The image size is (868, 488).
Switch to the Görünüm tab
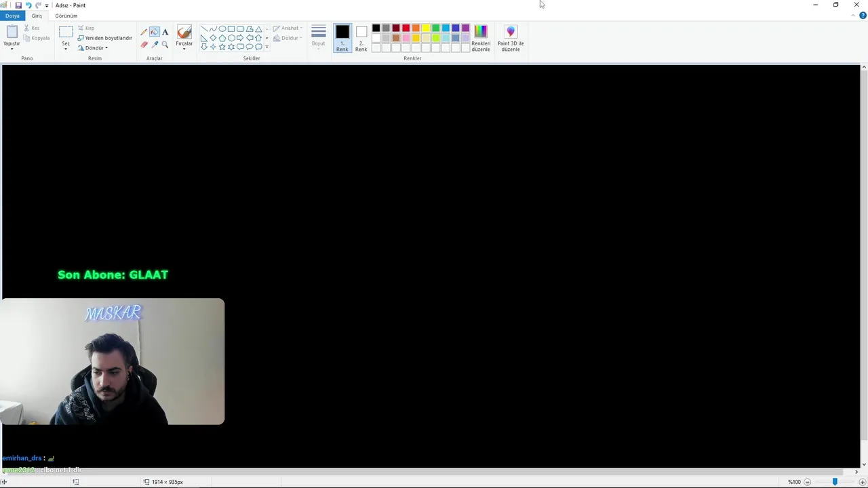(66, 16)
